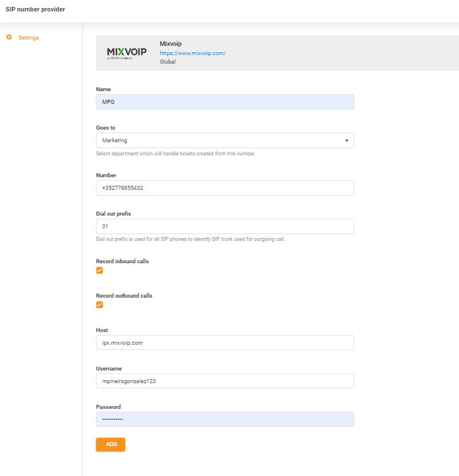Disable the Record outbound calls checkbox
This screenshot has height=476, width=459.
click(99, 305)
